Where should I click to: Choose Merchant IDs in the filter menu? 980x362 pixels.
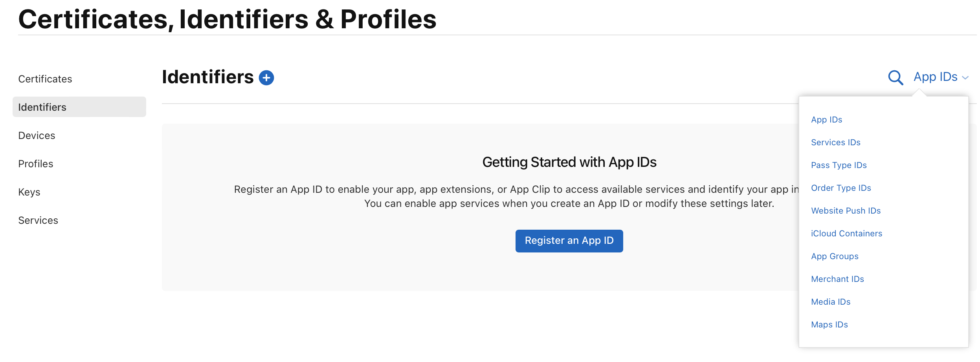[838, 279]
